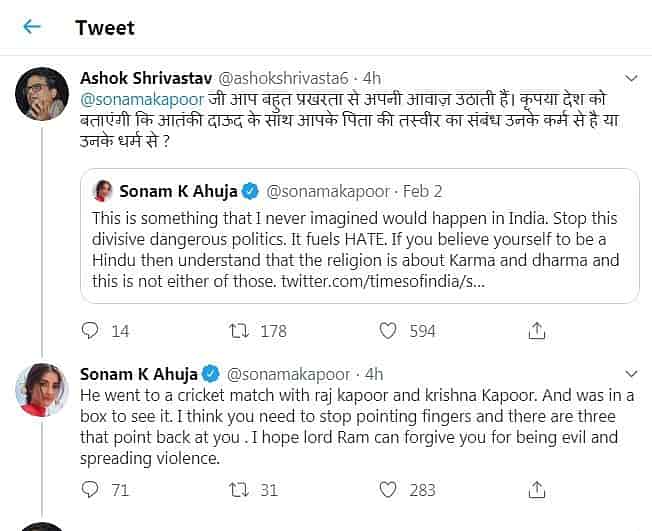The width and height of the screenshot is (652, 531).
Task: Like Sonam K Ahuja's reply tweet
Action: 388,489
